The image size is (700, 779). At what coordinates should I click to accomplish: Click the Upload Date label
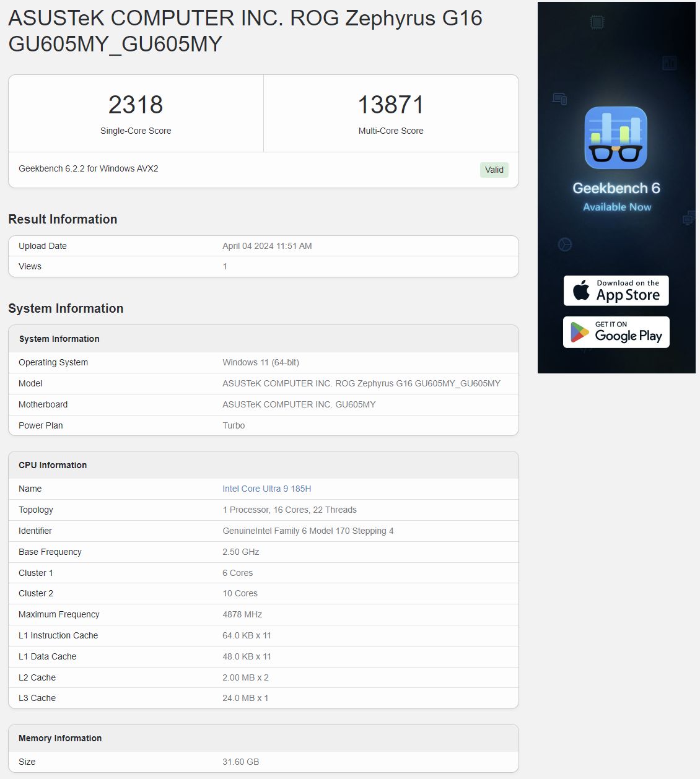(43, 246)
